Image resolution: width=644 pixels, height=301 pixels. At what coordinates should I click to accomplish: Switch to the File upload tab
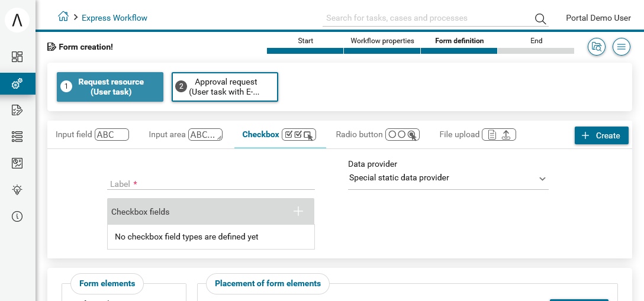click(477, 134)
